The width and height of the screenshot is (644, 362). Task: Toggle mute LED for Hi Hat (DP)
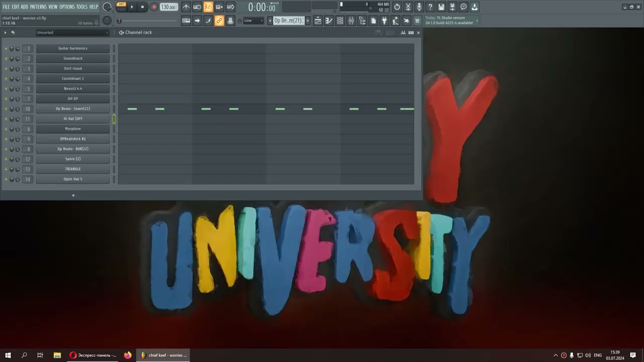tap(6, 119)
